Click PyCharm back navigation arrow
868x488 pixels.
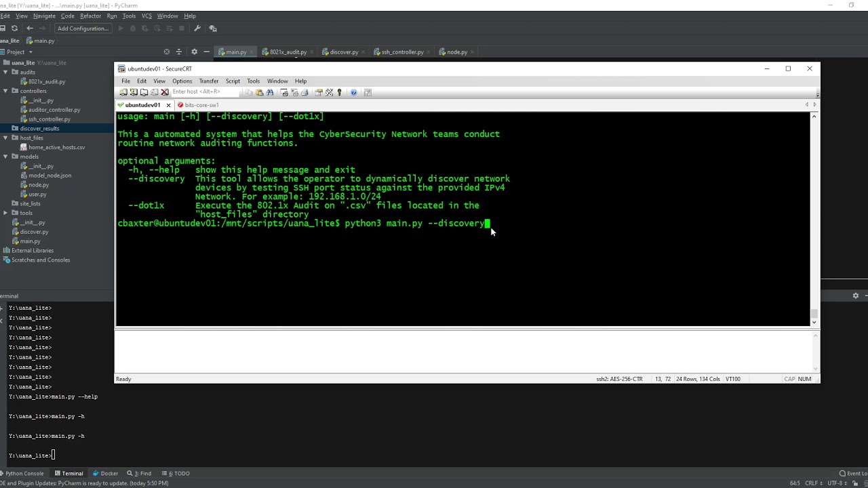[30, 28]
